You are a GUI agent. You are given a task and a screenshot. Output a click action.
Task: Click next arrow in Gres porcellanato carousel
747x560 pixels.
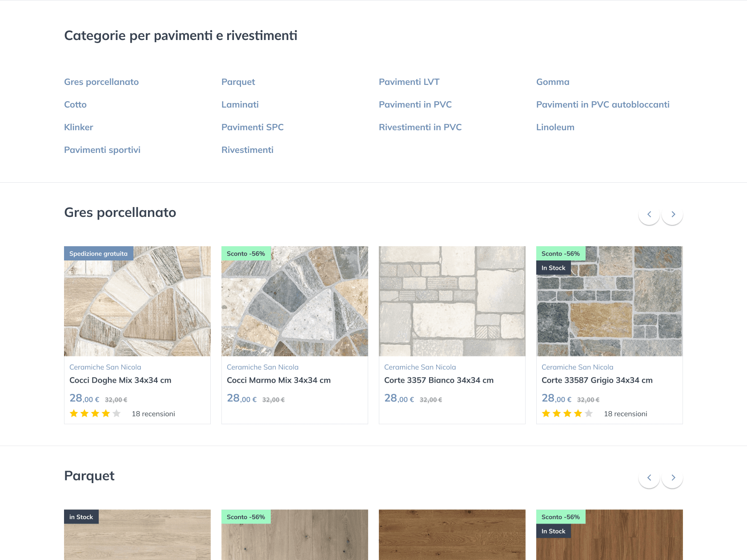(x=672, y=214)
